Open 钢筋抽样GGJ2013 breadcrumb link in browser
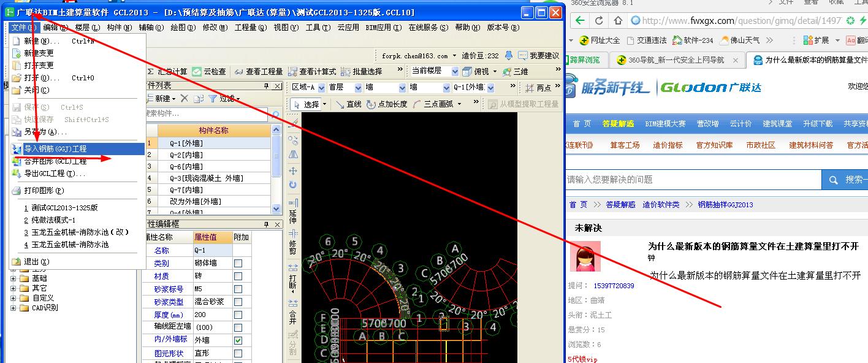Image resolution: width=868 pixels, height=363 pixels. click(725, 205)
